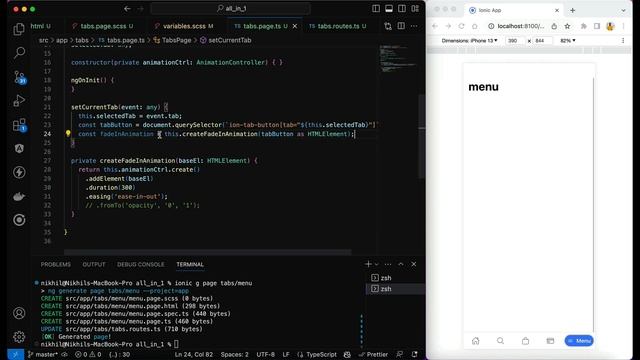Select the card tab in the Ionic app
The image size is (640, 360).
550,341
